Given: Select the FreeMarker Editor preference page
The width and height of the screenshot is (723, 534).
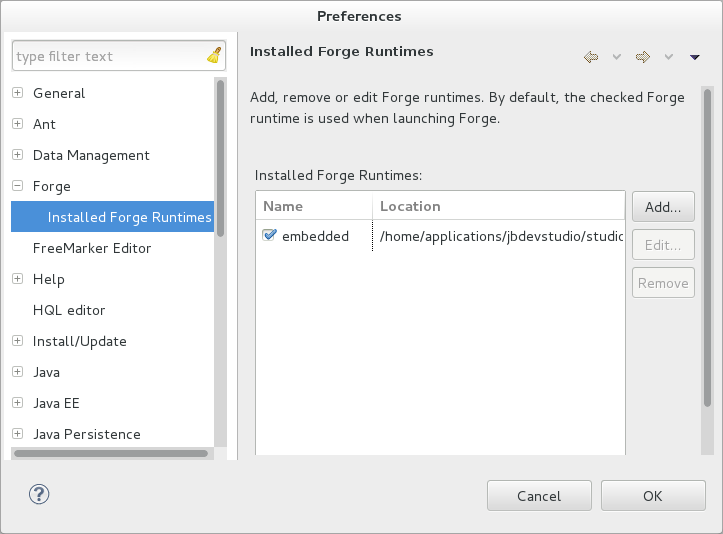Looking at the screenshot, I should [x=92, y=248].
